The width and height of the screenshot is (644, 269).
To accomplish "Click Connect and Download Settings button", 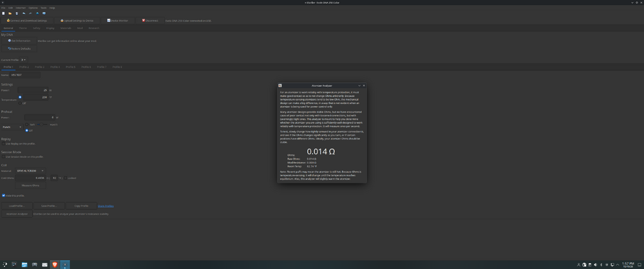I will pyautogui.click(x=26, y=21).
